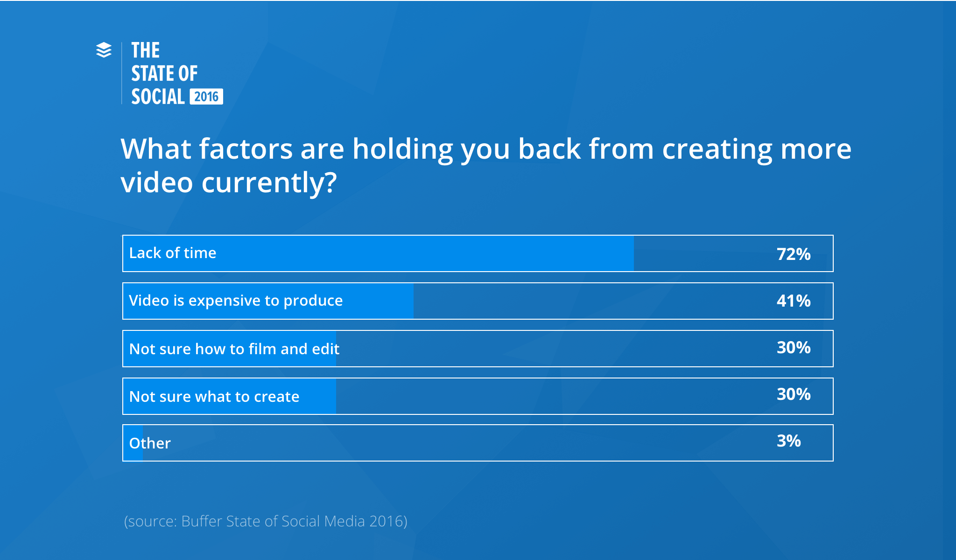Click the 41% value label
Image resolution: width=956 pixels, height=560 pixels.
pyautogui.click(x=794, y=301)
